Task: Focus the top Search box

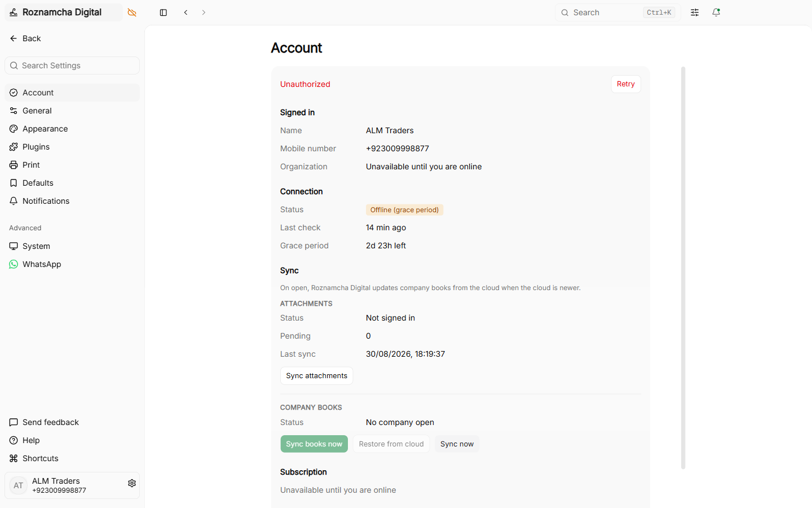Action: (x=618, y=12)
